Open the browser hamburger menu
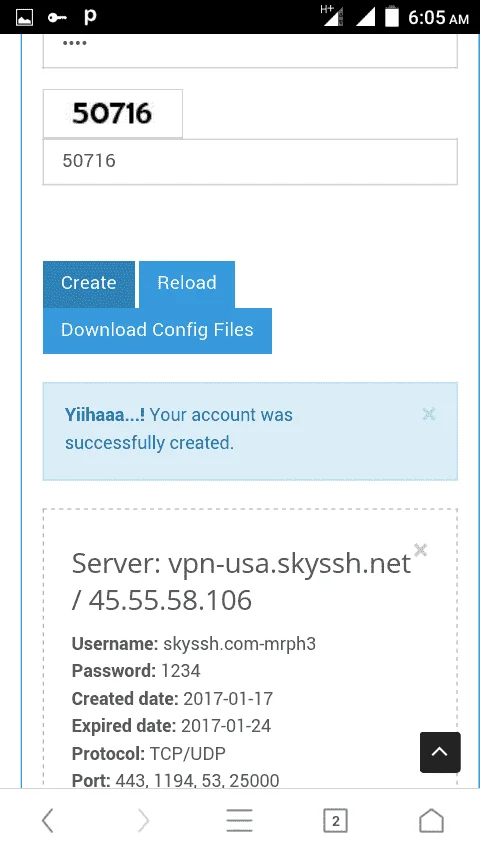This screenshot has height=854, width=480. tap(239, 820)
